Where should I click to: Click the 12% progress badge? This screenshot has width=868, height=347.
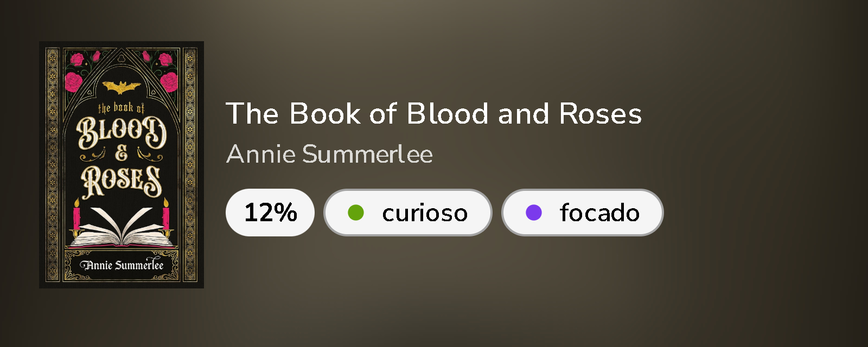pyautogui.click(x=270, y=213)
